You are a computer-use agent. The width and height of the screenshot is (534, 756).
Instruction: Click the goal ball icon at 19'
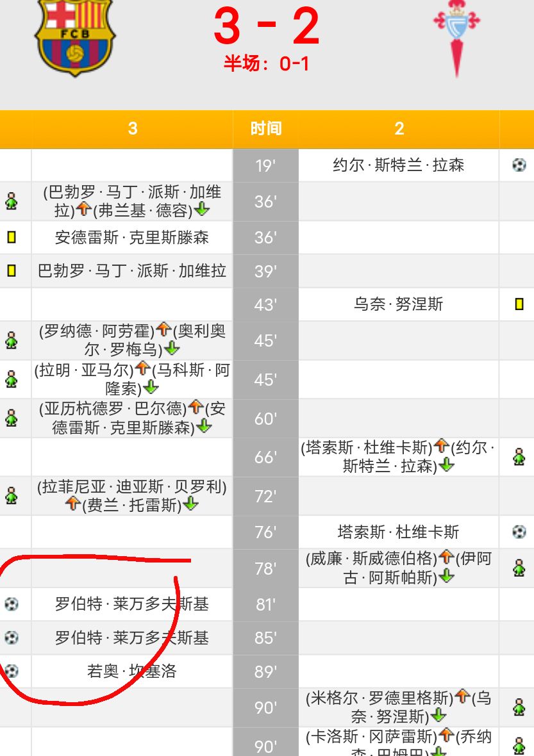[x=519, y=165]
